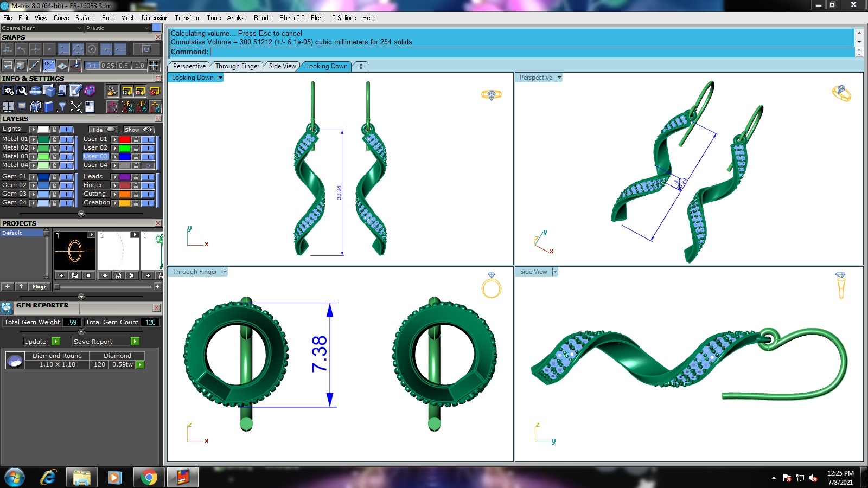Image resolution: width=868 pixels, height=488 pixels.
Task: Open Google Chrome from the taskbar
Action: click(149, 478)
